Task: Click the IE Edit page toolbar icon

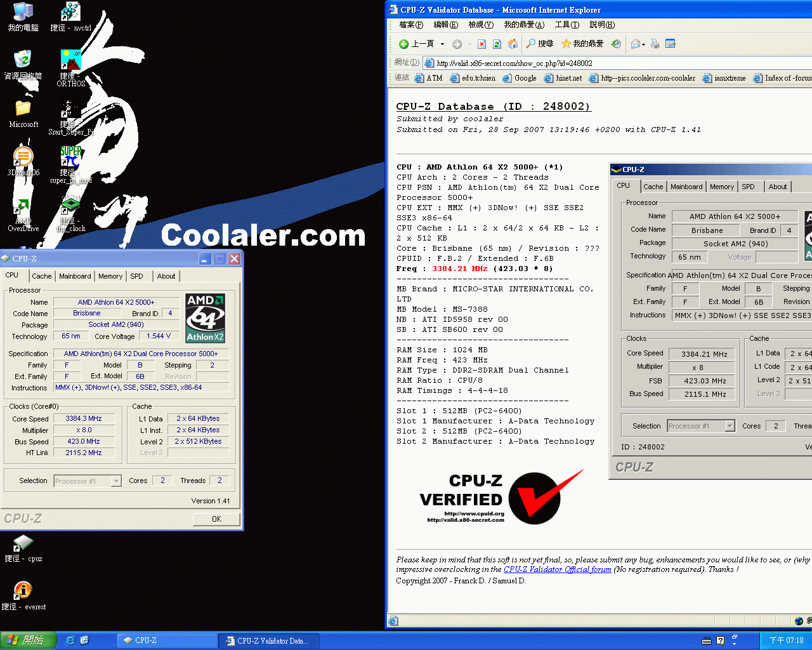Action: pyautogui.click(x=671, y=44)
